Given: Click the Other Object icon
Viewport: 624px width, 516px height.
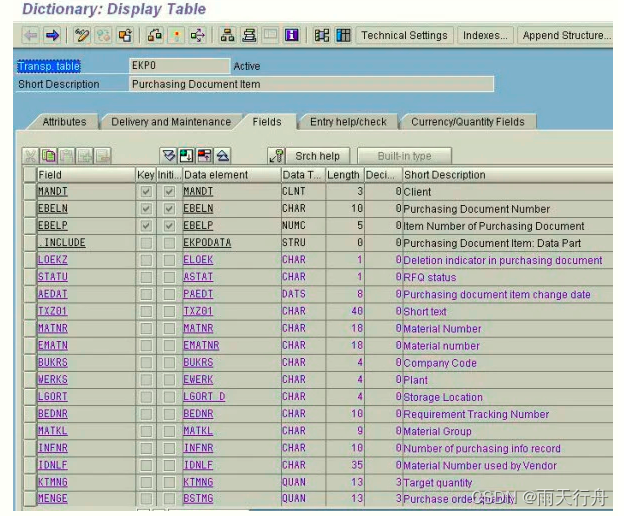Looking at the screenshot, I should pyautogui.click(x=125, y=35).
